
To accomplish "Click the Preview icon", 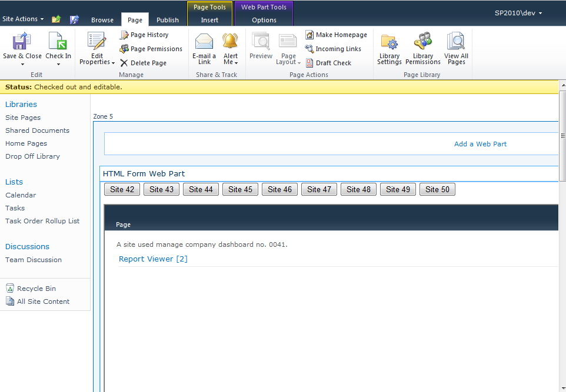I will pyautogui.click(x=261, y=41).
